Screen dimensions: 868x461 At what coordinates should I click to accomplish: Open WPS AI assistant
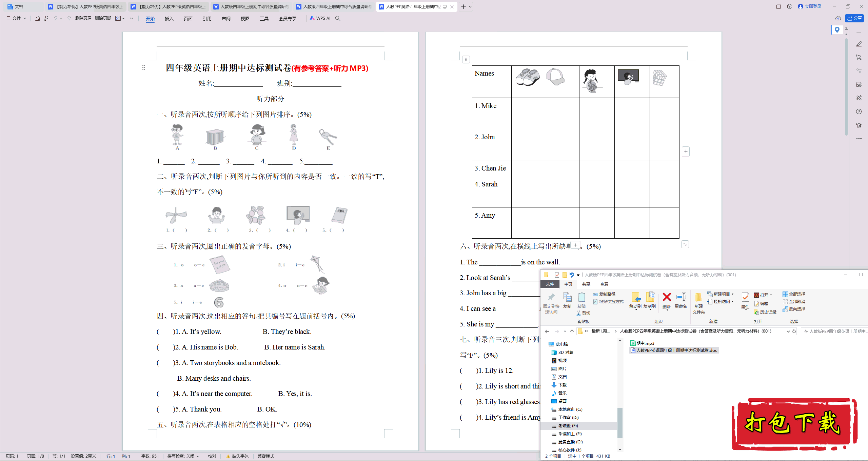(x=320, y=18)
